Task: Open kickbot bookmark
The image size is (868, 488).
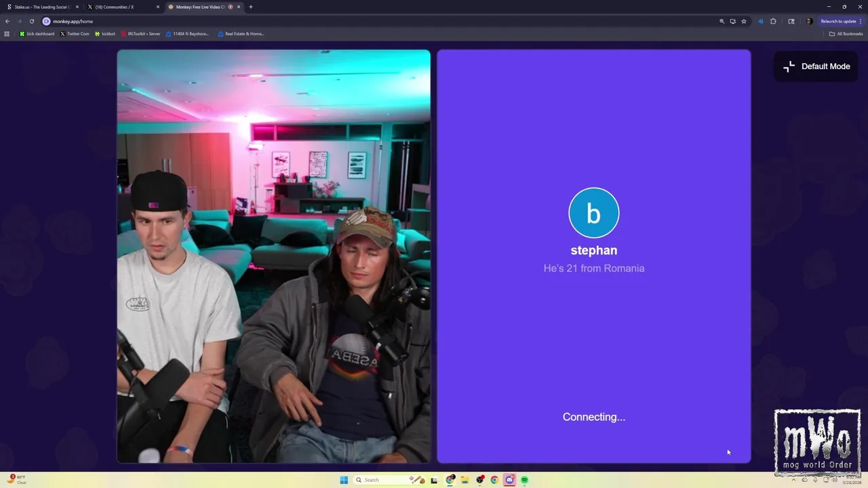Action: coord(105,34)
